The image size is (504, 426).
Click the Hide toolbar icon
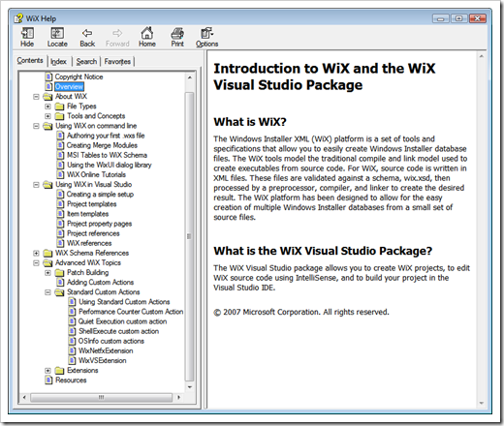click(x=27, y=33)
